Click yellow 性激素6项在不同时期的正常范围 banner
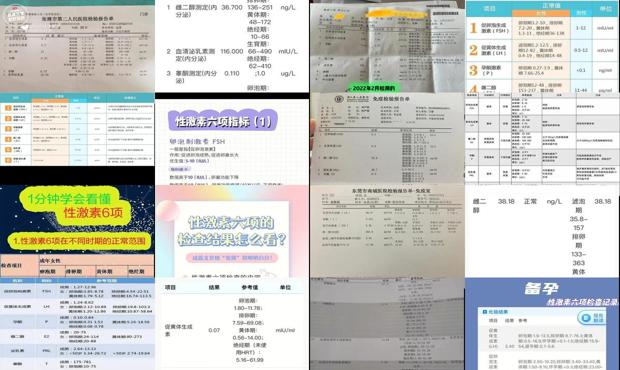This screenshot has width=620, height=370. (79, 241)
